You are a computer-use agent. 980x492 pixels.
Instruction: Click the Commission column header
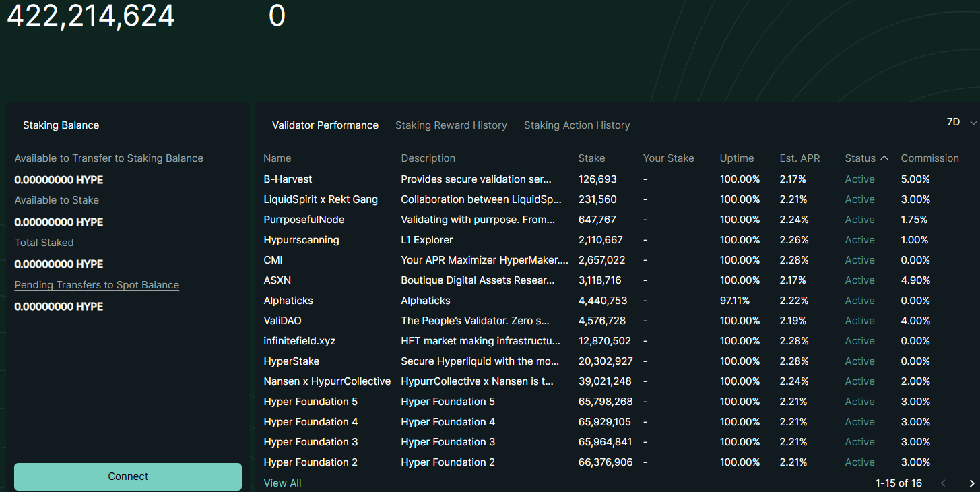click(x=930, y=158)
